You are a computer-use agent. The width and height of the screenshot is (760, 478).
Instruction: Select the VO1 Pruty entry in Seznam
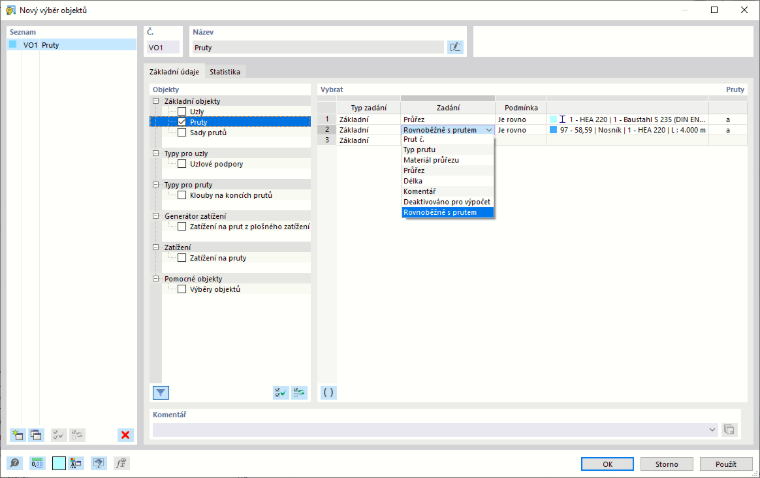click(x=72, y=45)
